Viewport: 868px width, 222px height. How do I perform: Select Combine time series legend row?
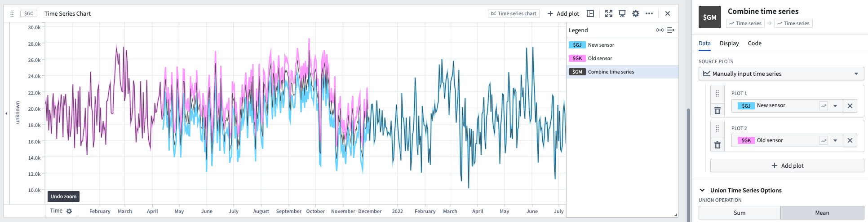(x=622, y=72)
